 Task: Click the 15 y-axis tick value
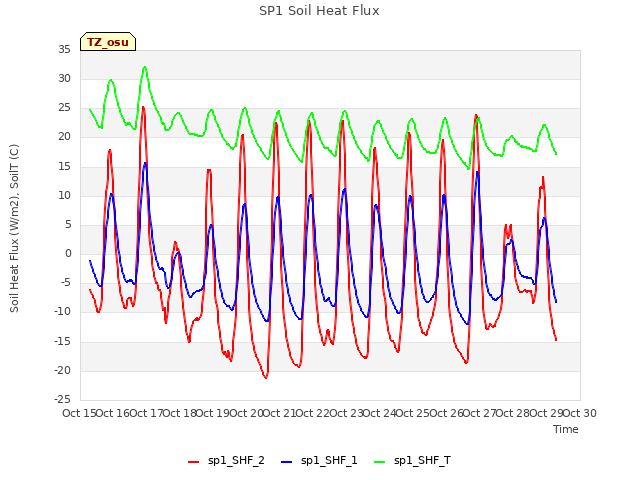pos(64,166)
